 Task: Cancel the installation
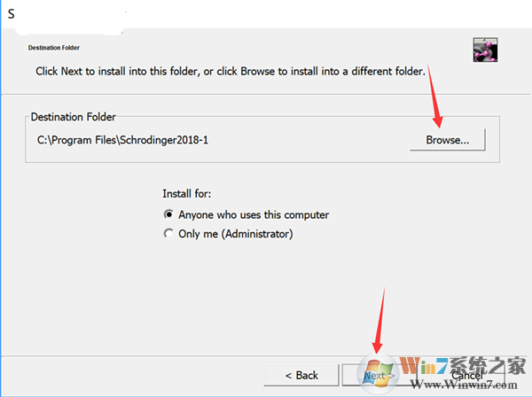pyautogui.click(x=467, y=376)
